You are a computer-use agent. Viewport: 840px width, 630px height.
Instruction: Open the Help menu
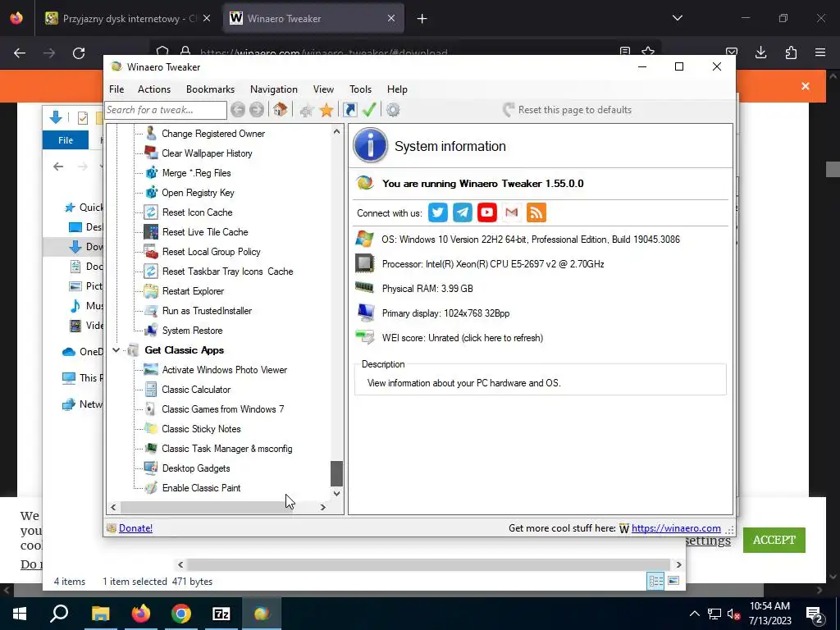pyautogui.click(x=397, y=89)
